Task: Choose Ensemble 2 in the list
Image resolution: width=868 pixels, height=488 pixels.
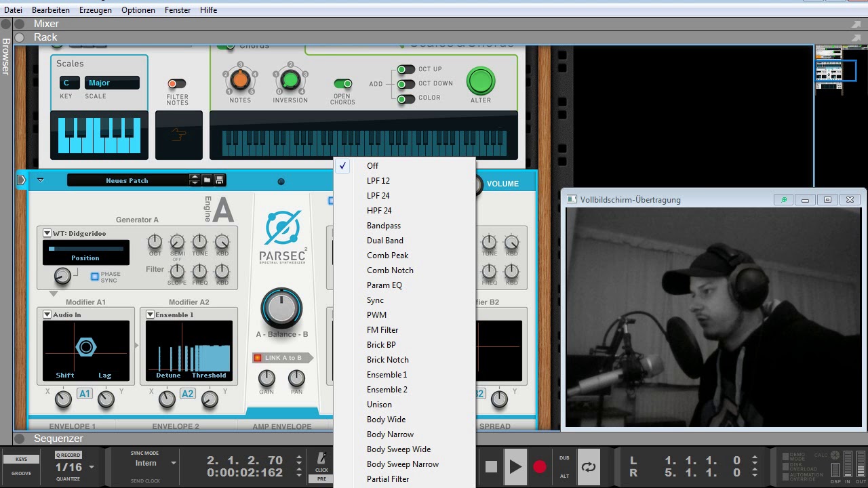Action: point(404,390)
